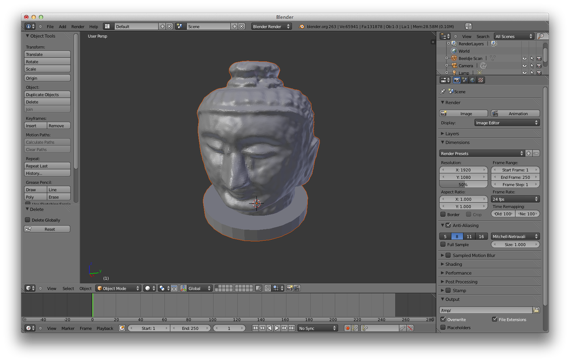Open the Select menu in viewport header
570x362 pixels.
68,289
